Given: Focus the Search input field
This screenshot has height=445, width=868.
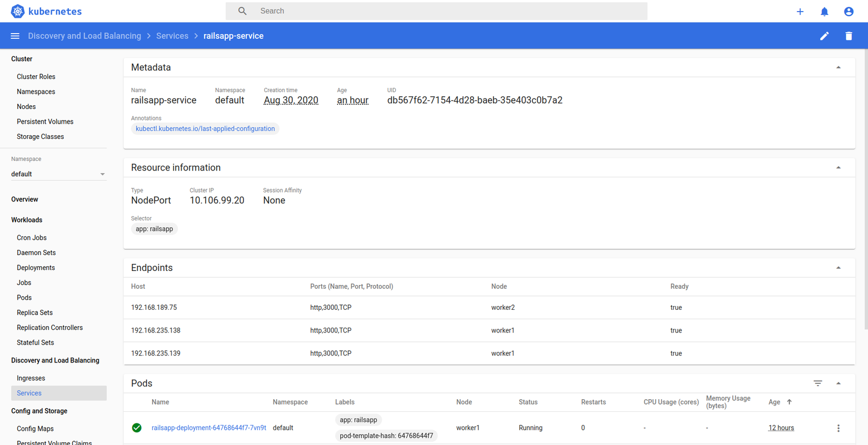Looking at the screenshot, I should (436, 11).
